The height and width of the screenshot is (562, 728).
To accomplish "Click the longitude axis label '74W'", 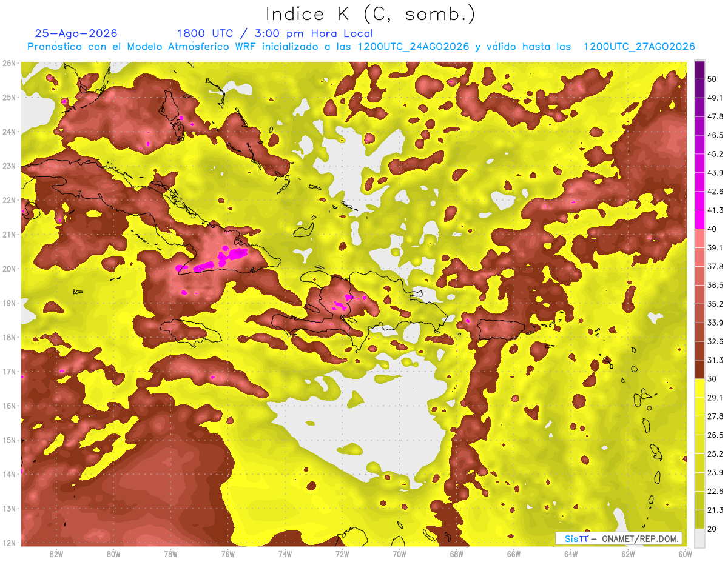I will [285, 554].
